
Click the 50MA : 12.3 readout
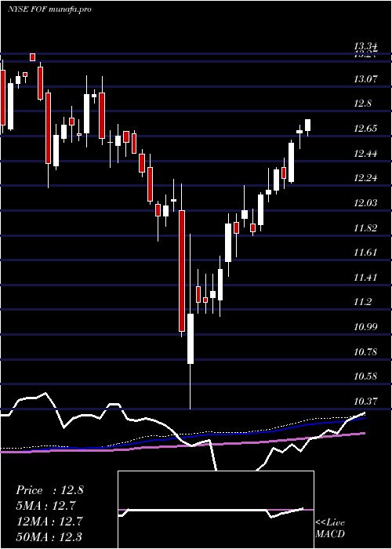point(49,536)
